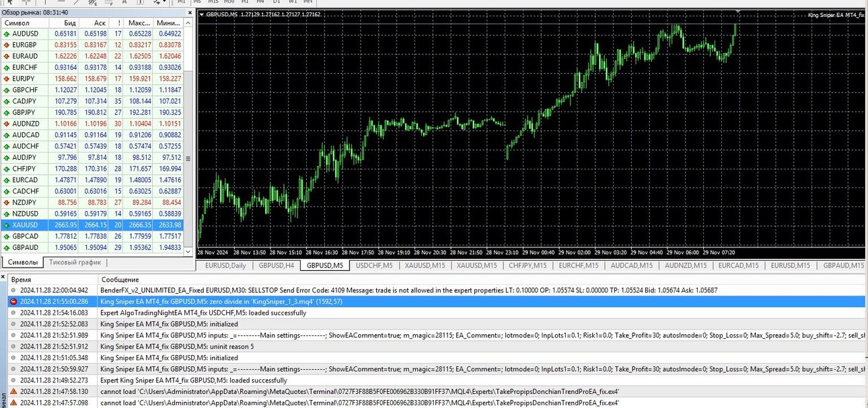Click the Бид column header
This screenshot has height=408, width=868.
[63, 23]
